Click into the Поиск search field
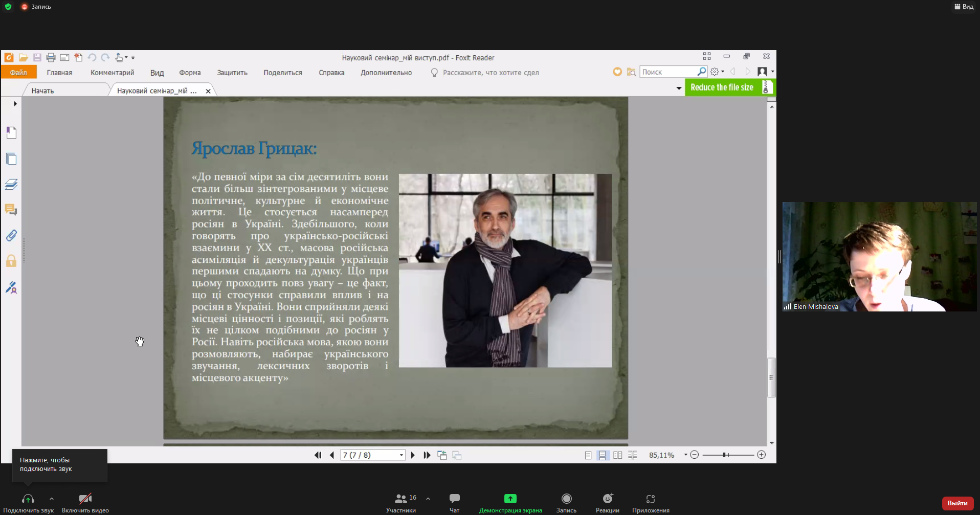 tap(668, 72)
